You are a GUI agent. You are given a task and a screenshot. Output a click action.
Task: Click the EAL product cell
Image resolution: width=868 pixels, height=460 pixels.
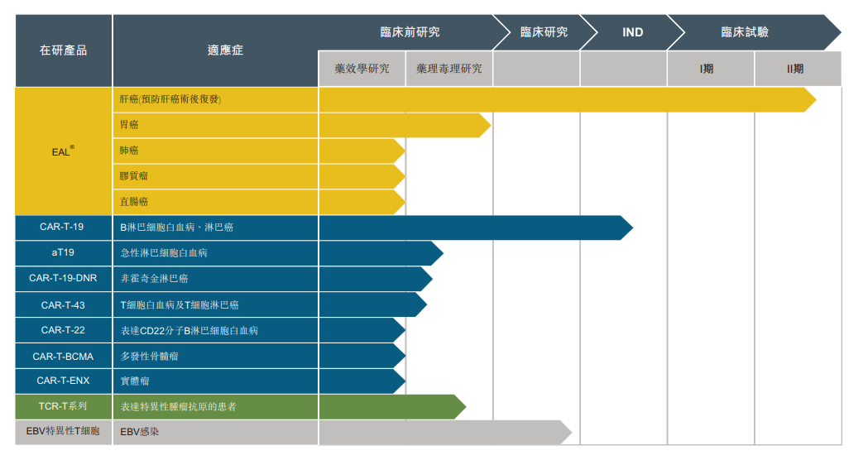(x=64, y=151)
